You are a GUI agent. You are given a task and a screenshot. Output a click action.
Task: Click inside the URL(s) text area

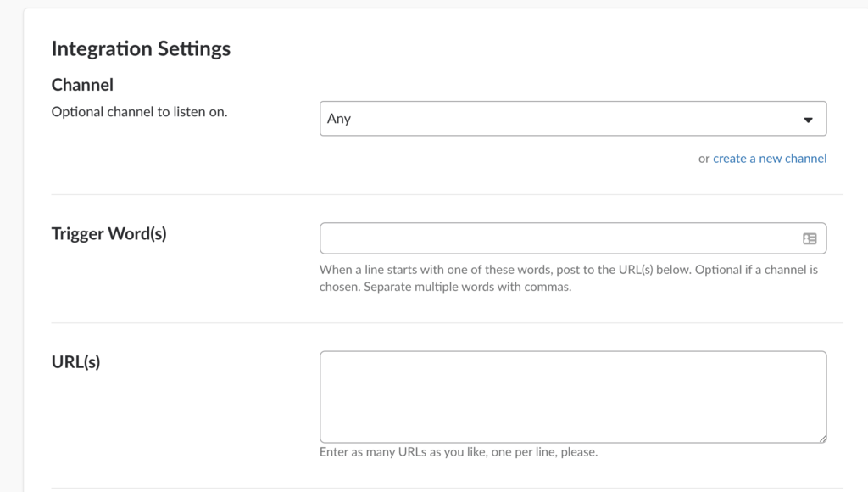tap(573, 397)
